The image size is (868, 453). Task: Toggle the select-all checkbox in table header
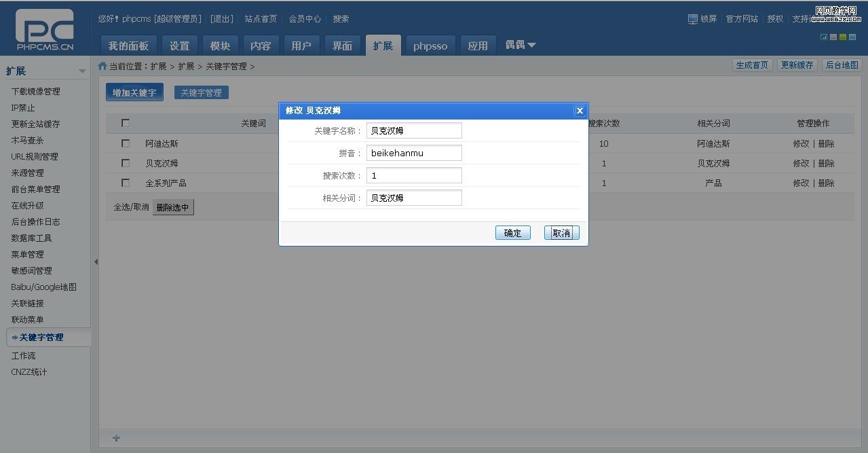click(125, 123)
